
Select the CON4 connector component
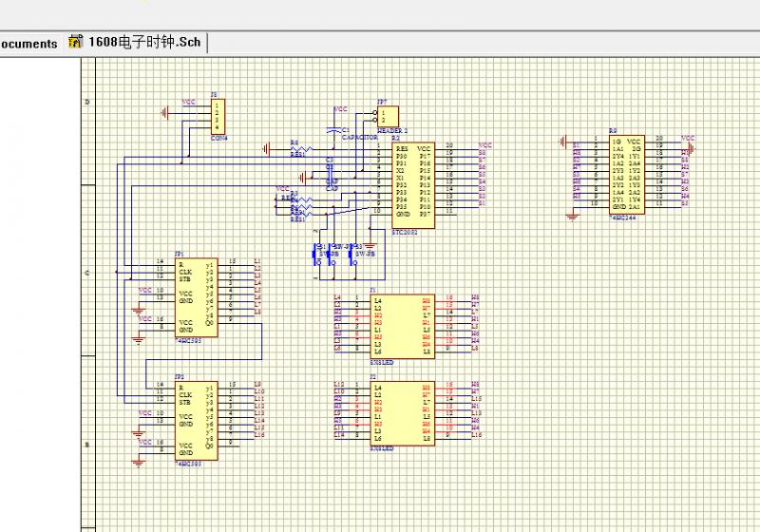tap(218, 116)
